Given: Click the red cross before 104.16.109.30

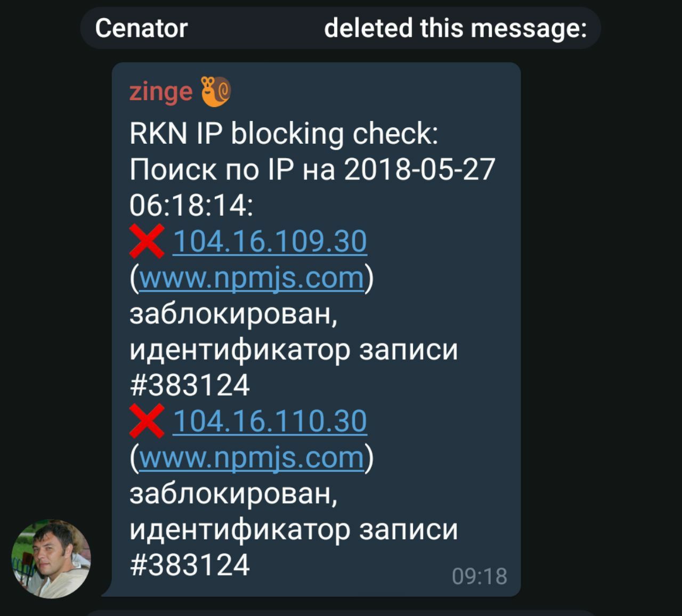Looking at the screenshot, I should pyautogui.click(x=147, y=242).
